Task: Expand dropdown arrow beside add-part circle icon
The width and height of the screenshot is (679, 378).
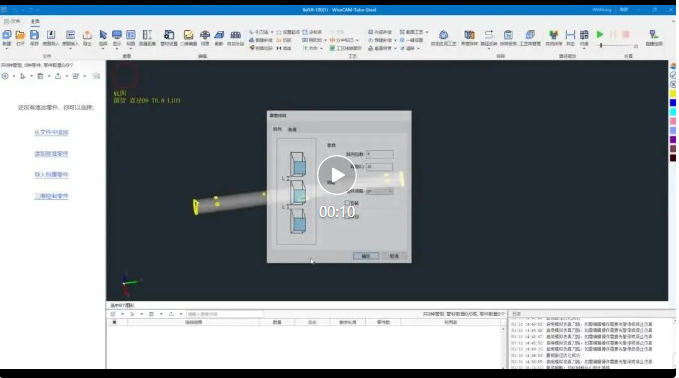Action: (x=13, y=76)
